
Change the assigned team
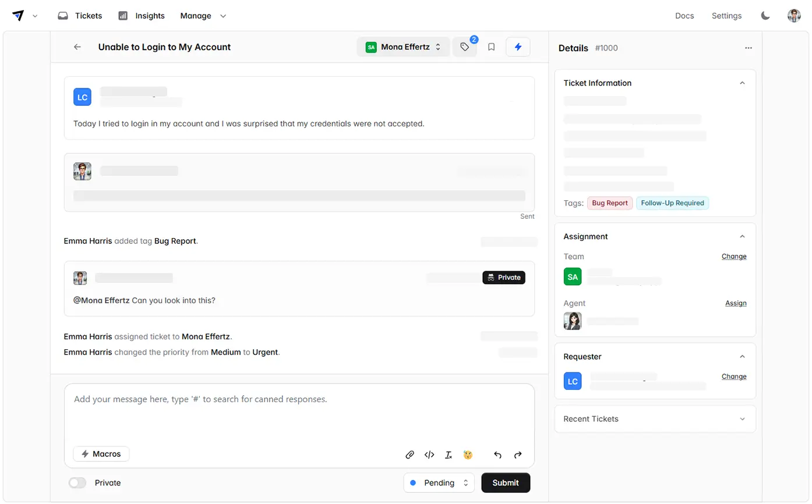pos(734,257)
